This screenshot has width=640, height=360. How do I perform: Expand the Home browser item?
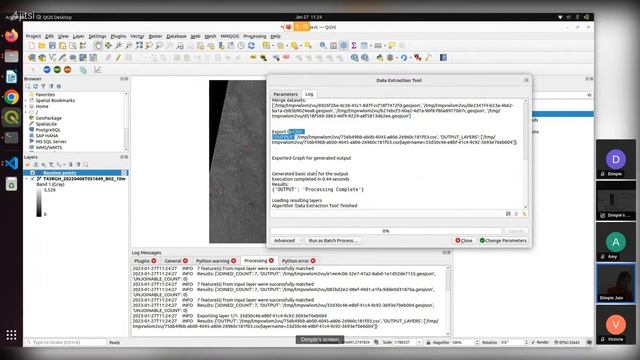[x=27, y=106]
